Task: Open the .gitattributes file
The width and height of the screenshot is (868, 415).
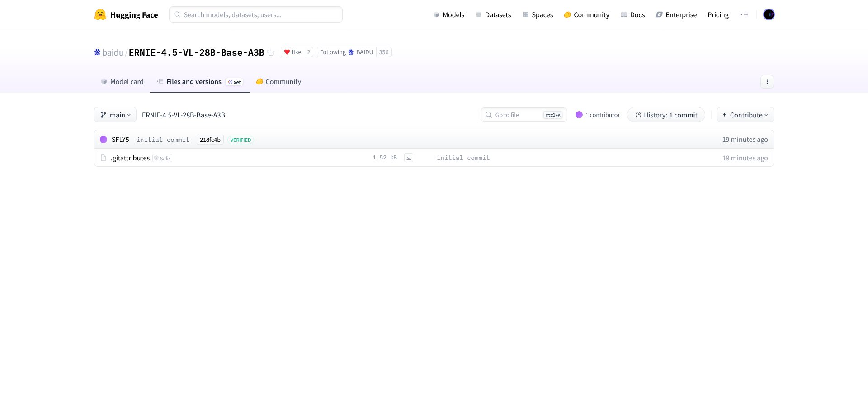Action: (x=130, y=158)
